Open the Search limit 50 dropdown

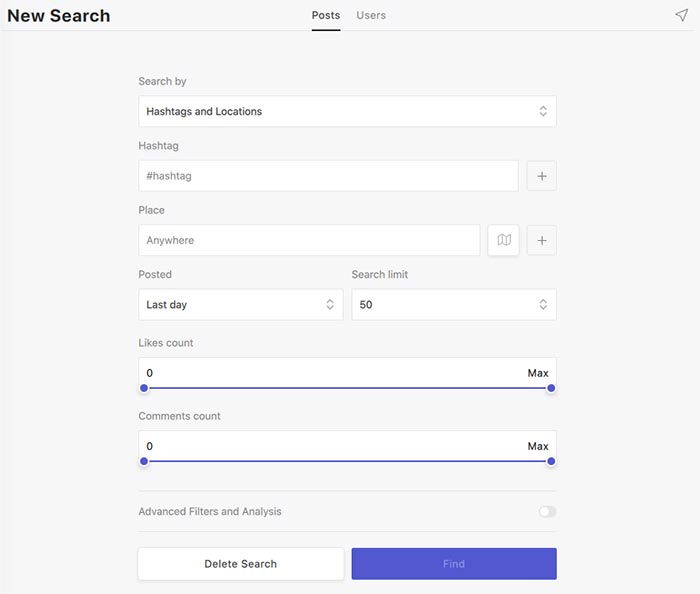click(454, 304)
